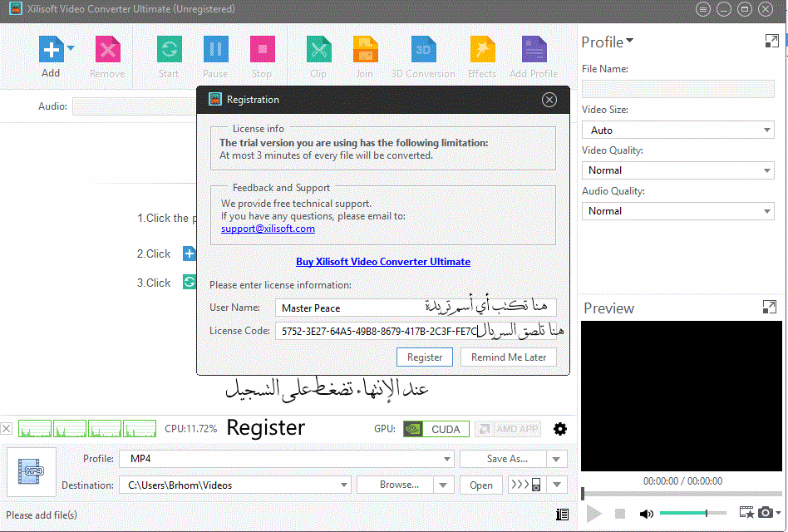The height and width of the screenshot is (532, 788).
Task: Click the Effects wand icon
Action: click(482, 50)
